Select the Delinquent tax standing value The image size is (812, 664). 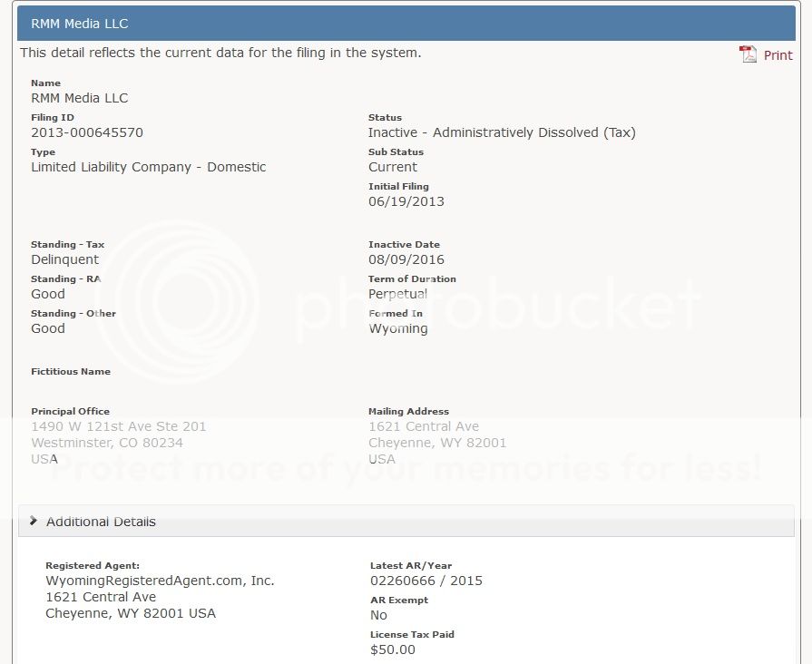pyautogui.click(x=64, y=259)
